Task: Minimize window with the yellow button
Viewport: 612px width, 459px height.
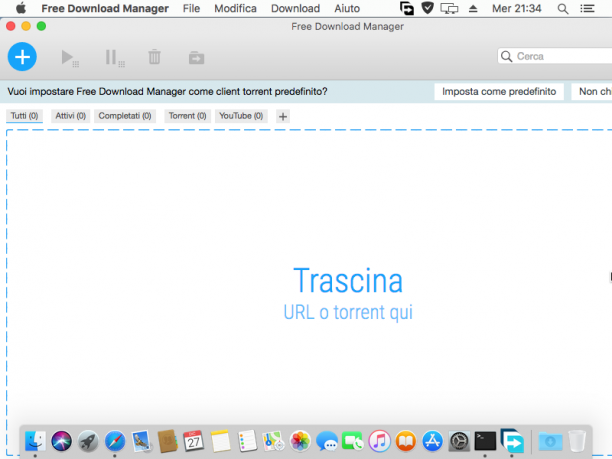Action: (26, 26)
